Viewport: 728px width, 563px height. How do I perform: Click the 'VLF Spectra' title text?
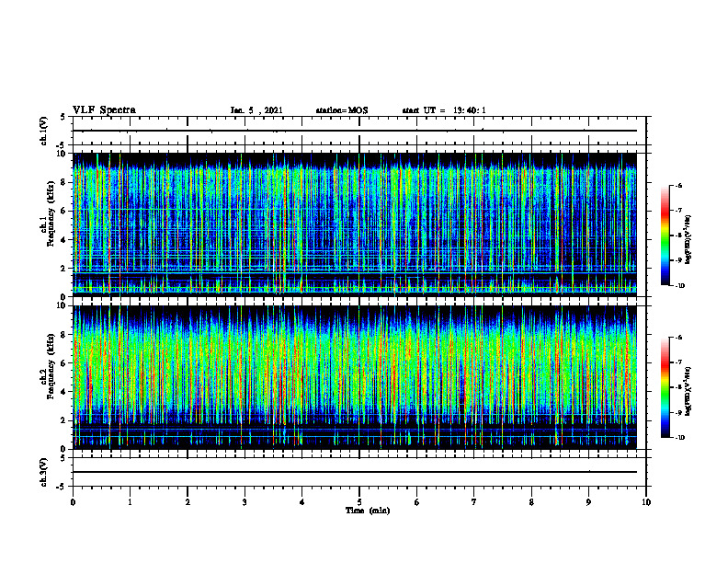tap(104, 109)
